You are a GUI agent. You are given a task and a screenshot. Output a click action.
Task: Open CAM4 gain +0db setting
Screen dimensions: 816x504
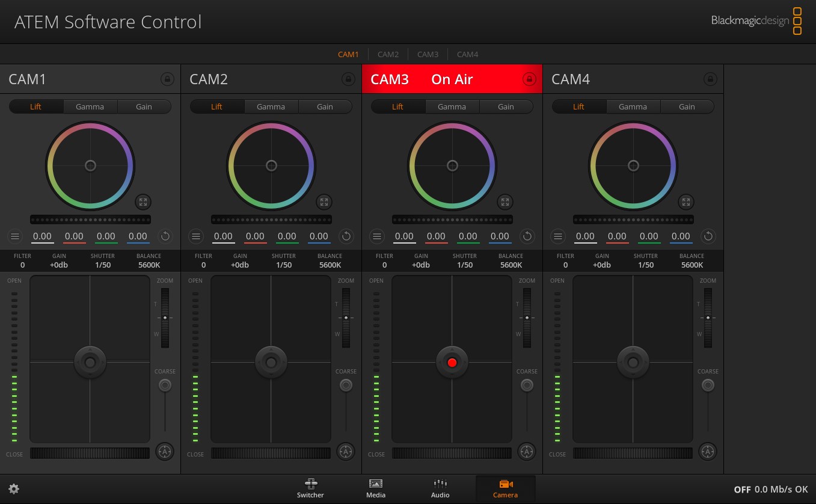[602, 260]
